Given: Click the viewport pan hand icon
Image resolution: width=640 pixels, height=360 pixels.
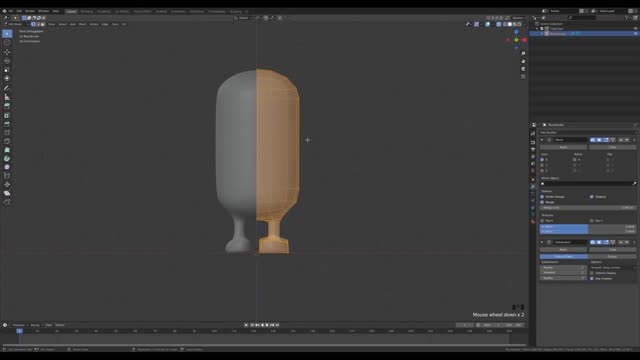Looking at the screenshot, I should coord(523,61).
